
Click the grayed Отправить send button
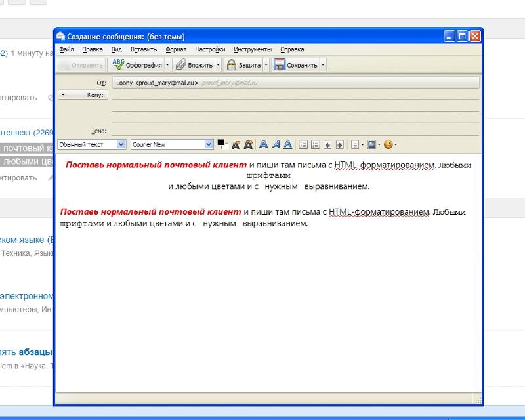(x=81, y=65)
